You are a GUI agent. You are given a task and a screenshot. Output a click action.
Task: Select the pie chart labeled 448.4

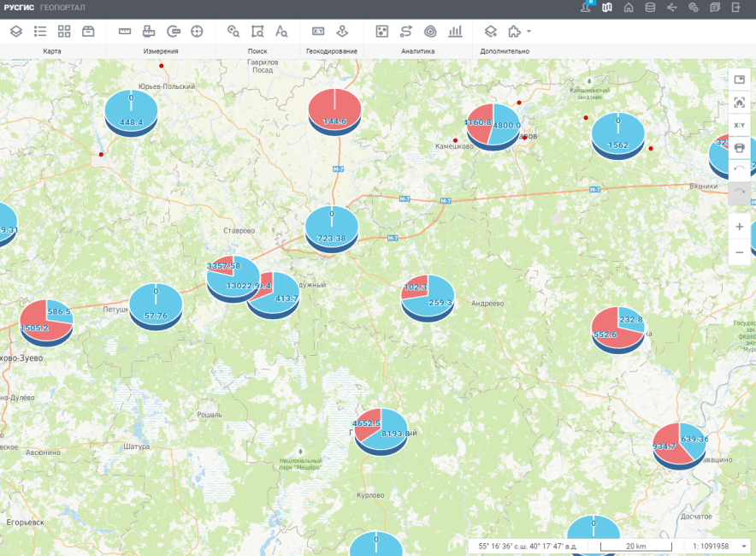(x=131, y=113)
